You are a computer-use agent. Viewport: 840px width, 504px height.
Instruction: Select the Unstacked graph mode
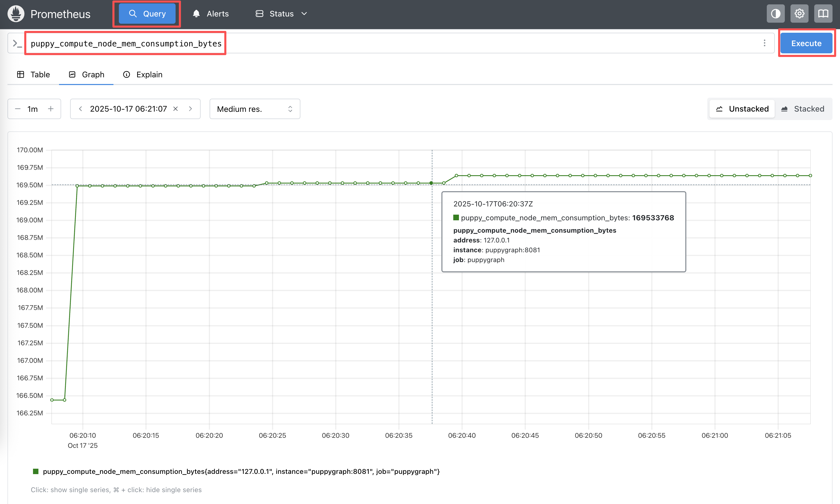(x=743, y=109)
